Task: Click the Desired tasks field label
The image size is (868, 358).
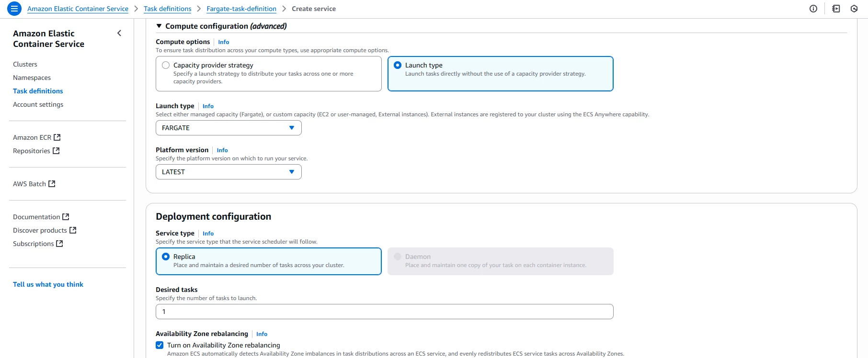Action: (x=176, y=290)
